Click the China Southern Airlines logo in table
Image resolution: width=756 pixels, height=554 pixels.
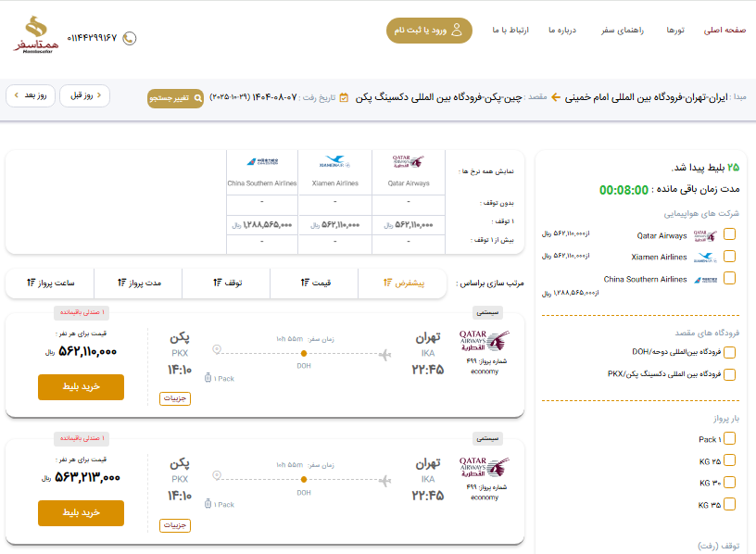click(x=262, y=162)
